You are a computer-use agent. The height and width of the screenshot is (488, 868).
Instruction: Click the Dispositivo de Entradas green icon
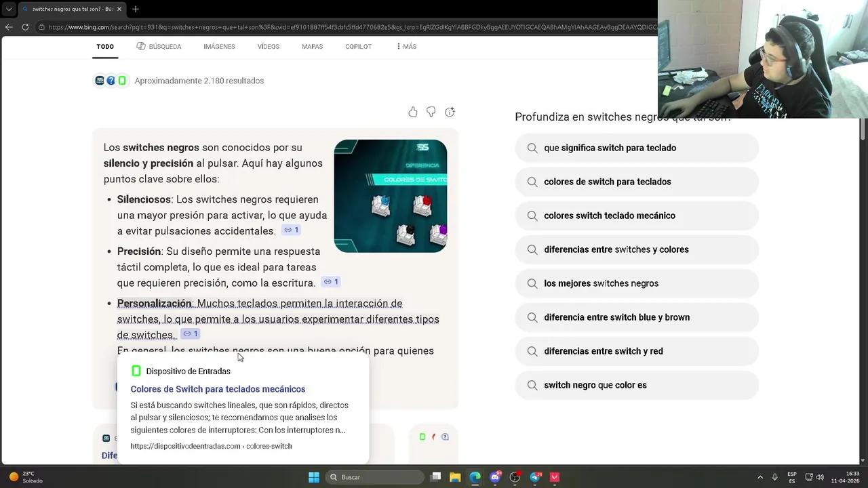136,371
